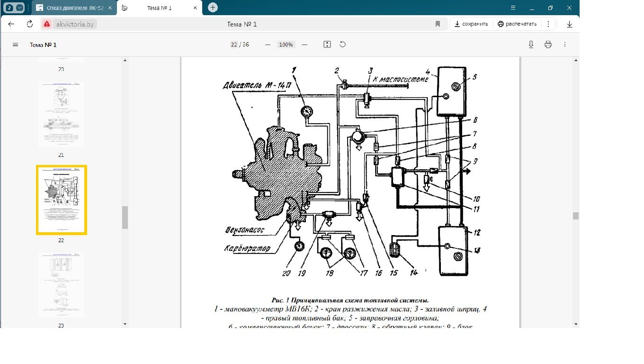Open the three-dot menu beside распечатать
This screenshot has height=364, width=644.
(548, 24)
